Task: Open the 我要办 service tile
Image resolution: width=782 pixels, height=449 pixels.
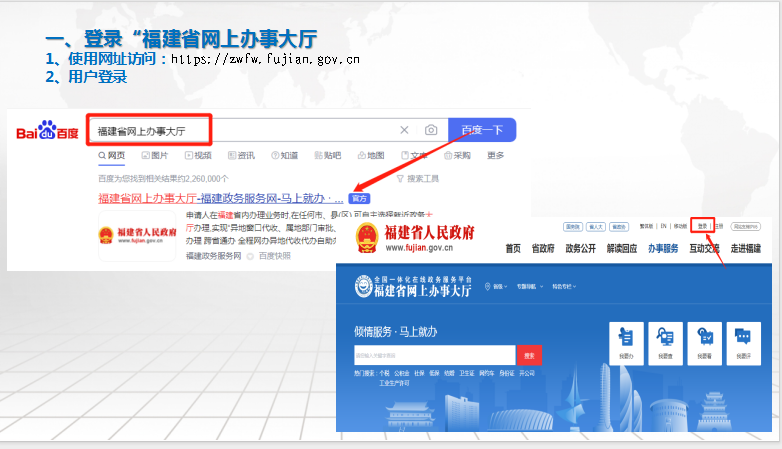Action: tap(626, 341)
